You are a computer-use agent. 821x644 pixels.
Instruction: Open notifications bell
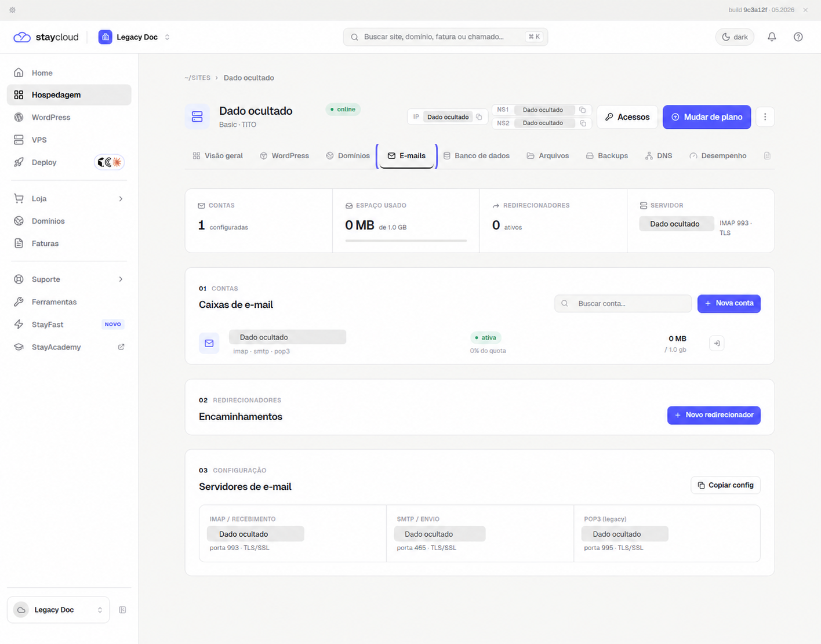[772, 37]
